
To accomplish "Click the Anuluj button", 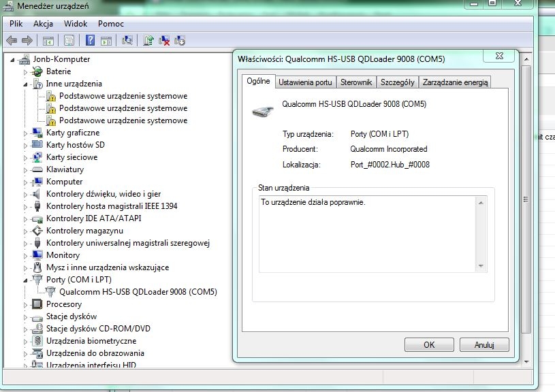I will (x=484, y=344).
